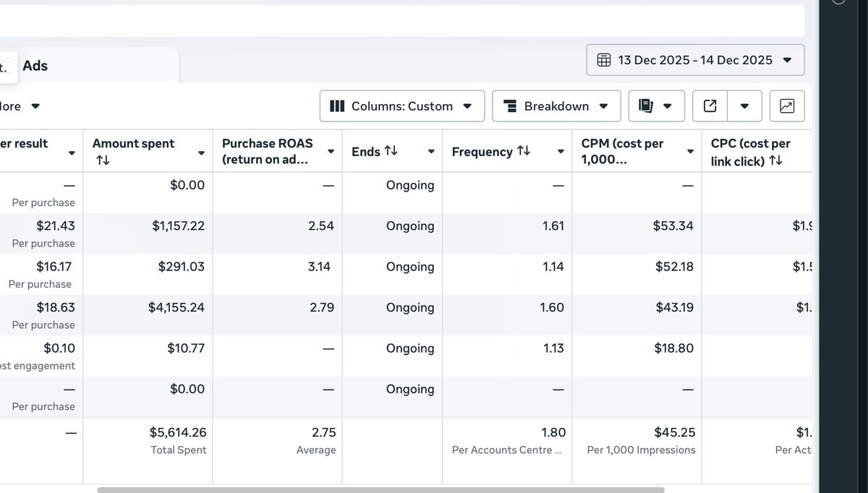Click the Purchase ROAS column header
Viewport: 868px width, 493px height.
(265, 151)
